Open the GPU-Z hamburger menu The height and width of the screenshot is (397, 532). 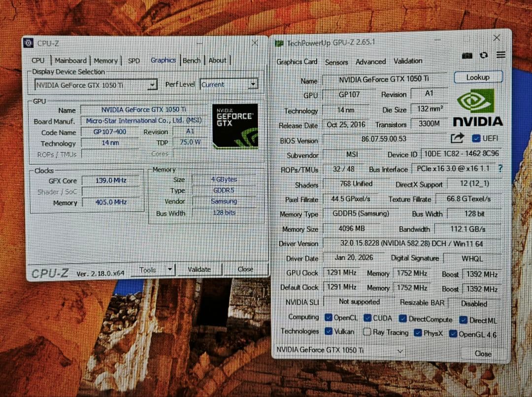coord(501,55)
